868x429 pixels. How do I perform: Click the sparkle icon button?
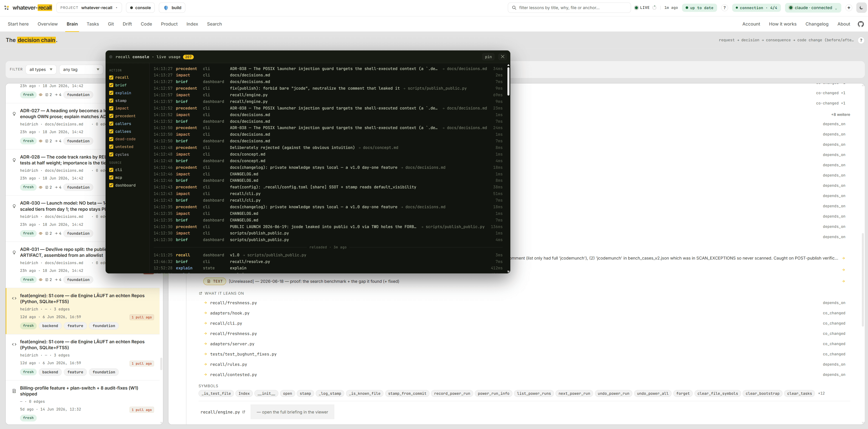click(x=849, y=8)
